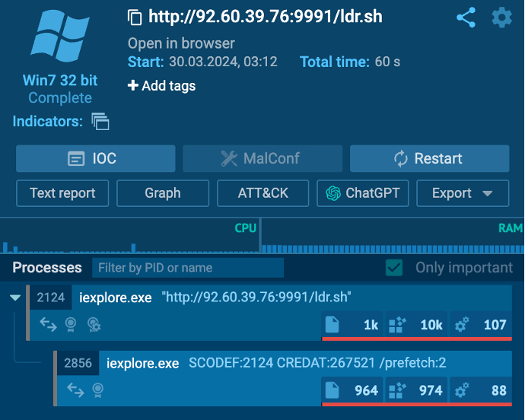Viewport: 525px width, 420px height.
Task: Collapse the process 2124 tree arrow
Action: coord(14,297)
